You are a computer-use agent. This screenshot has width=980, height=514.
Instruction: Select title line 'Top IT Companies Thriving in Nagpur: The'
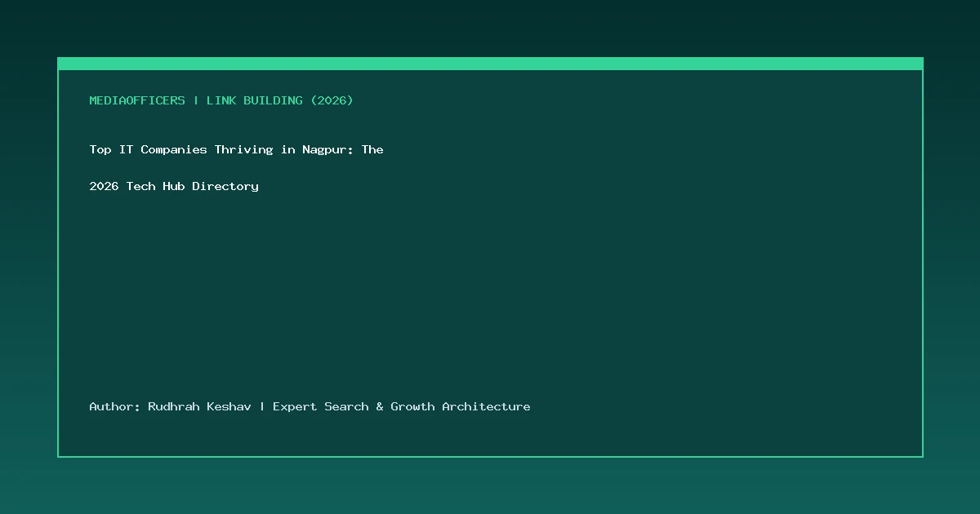(236, 149)
